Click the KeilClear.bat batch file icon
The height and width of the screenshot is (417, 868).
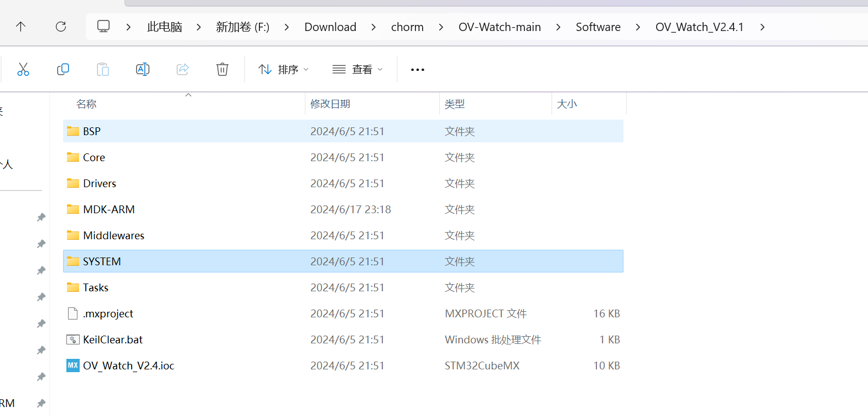pyautogui.click(x=73, y=339)
